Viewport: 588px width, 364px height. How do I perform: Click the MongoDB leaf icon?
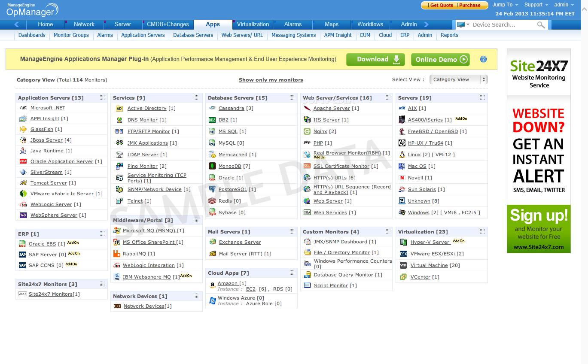212,166
